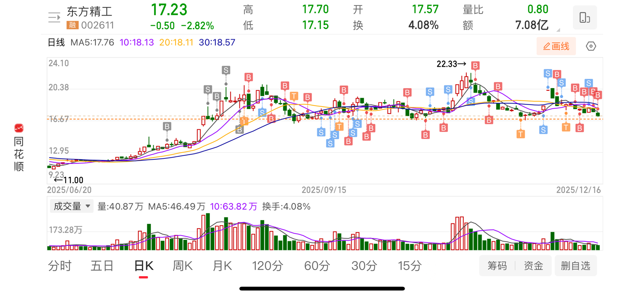Tap the 同花顺 logo icon
Image resolution: width=644 pixels, height=297 pixels.
(19, 128)
